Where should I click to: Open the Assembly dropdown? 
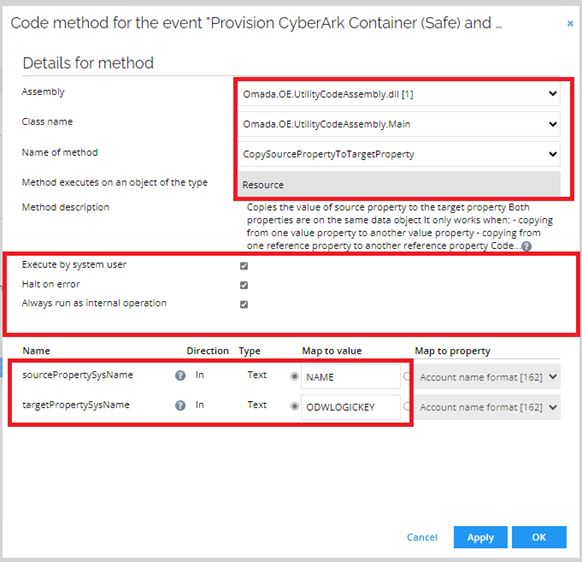click(399, 94)
